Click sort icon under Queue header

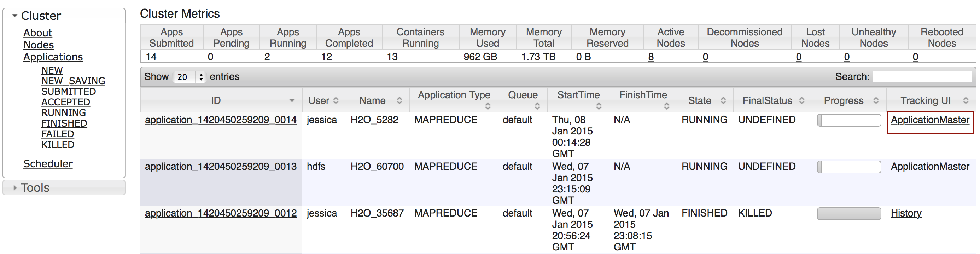click(537, 106)
